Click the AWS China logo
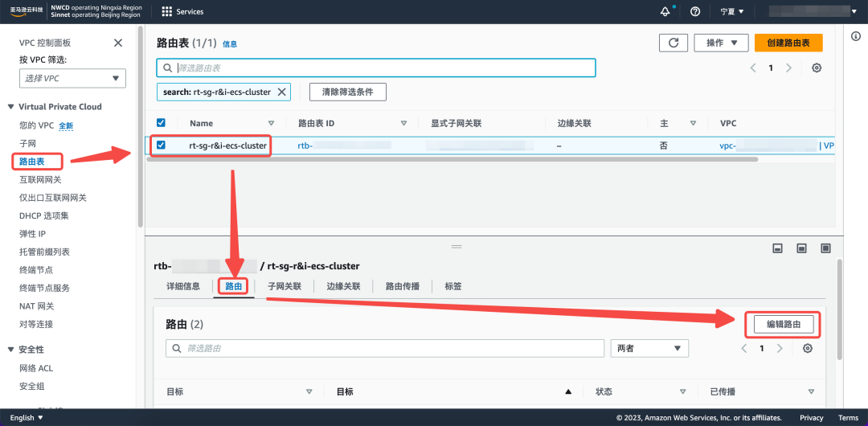Screen dimensions: 868x426 coord(27,11)
